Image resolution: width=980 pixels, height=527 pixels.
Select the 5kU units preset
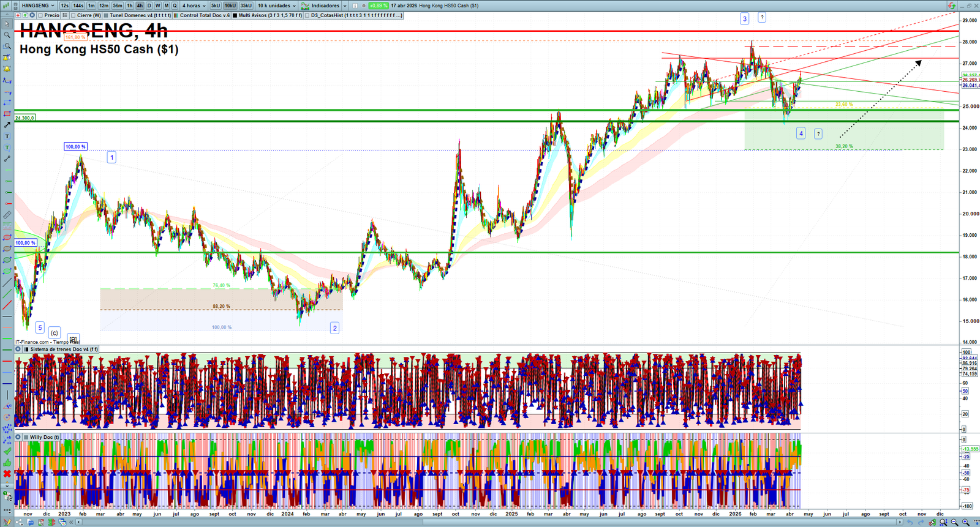[216, 6]
